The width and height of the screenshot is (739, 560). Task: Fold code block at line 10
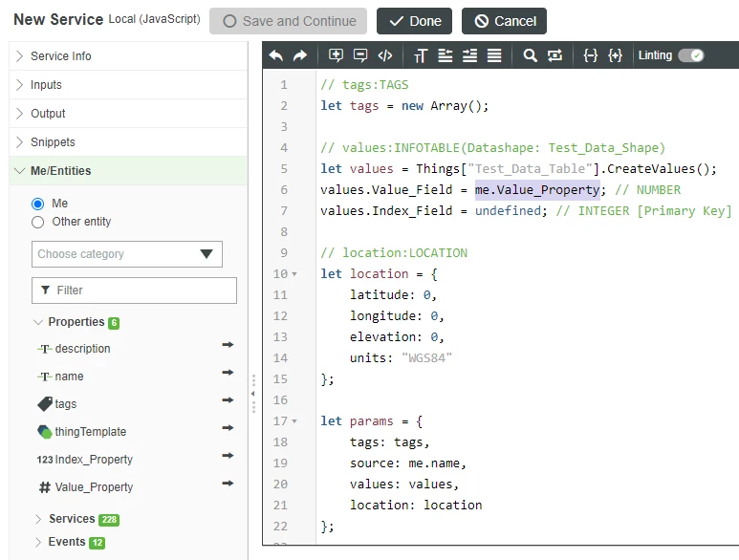[x=294, y=273]
